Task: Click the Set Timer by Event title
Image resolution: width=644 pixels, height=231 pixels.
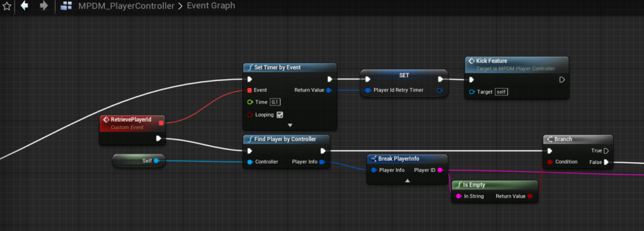Action: click(x=277, y=67)
